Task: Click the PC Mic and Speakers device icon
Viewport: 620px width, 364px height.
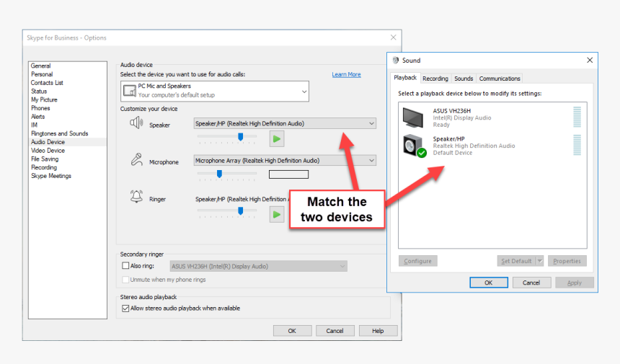Action: [x=130, y=91]
